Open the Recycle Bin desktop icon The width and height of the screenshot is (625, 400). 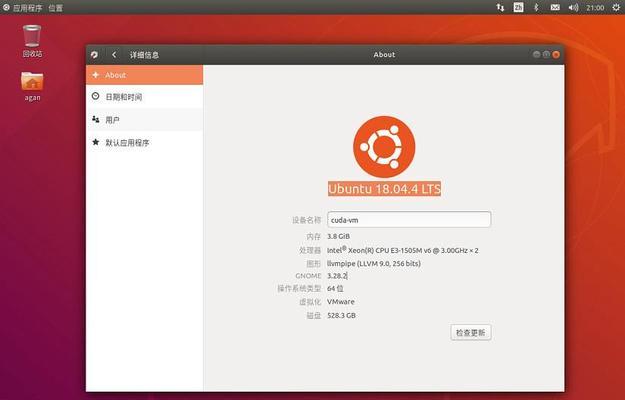pyautogui.click(x=32, y=41)
